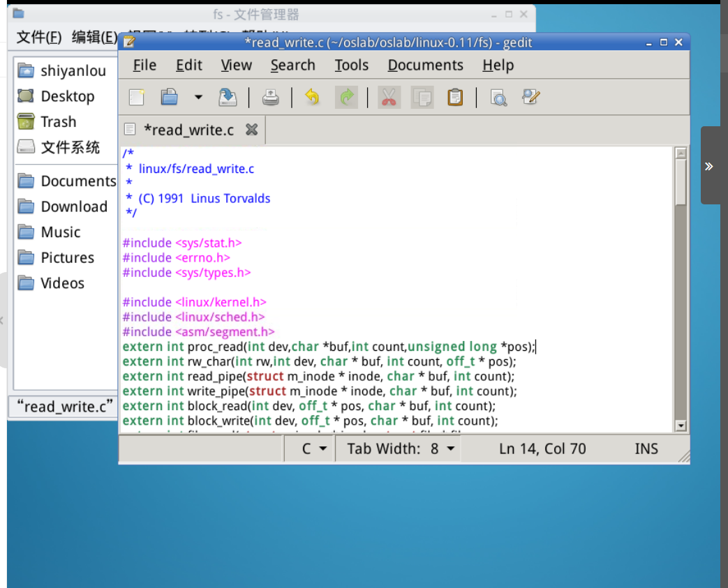This screenshot has width=728, height=588.
Task: Click the editor scrollbar down arrow
Action: coord(681,425)
